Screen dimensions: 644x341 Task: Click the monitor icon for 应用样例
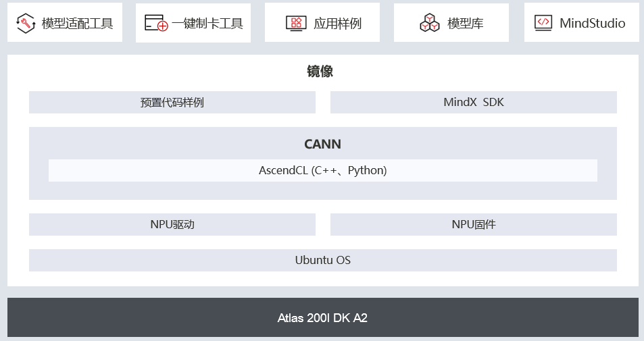point(296,23)
